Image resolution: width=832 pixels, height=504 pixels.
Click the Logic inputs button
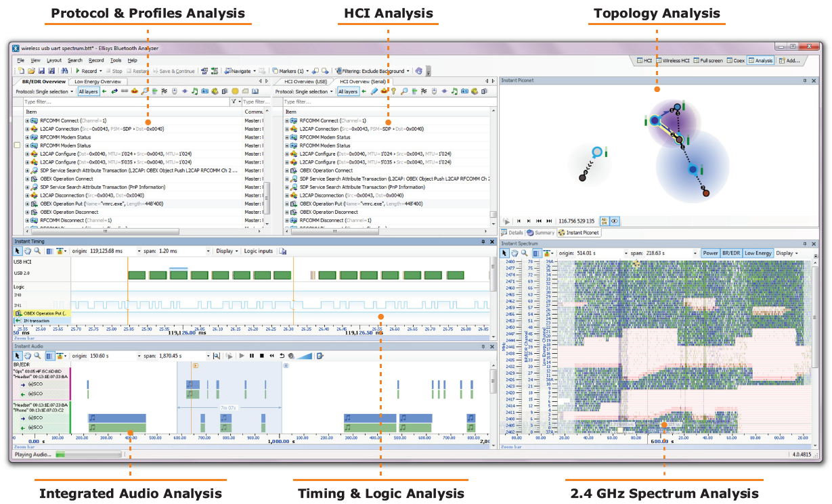(259, 251)
